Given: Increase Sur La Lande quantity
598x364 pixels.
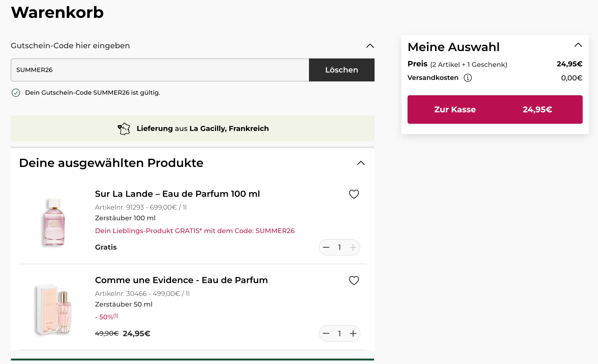Looking at the screenshot, I should pyautogui.click(x=353, y=247).
